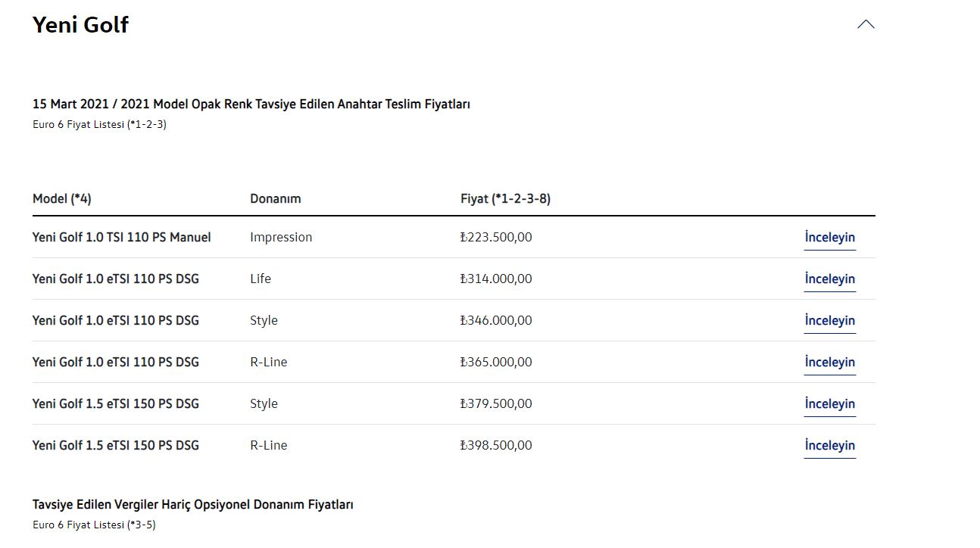The image size is (980, 548).
Task: Click Euro 6 Fiyat Listesi (*3-5) note
Action: point(94,525)
